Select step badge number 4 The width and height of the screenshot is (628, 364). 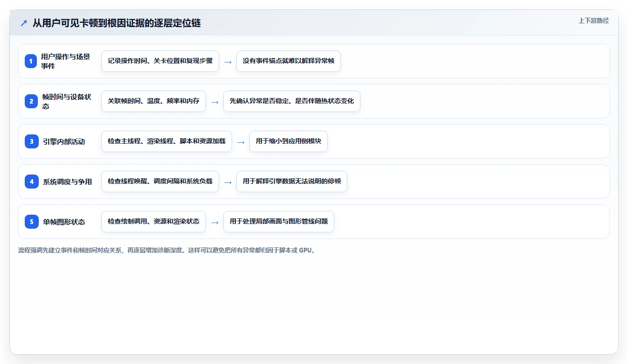pos(32,182)
